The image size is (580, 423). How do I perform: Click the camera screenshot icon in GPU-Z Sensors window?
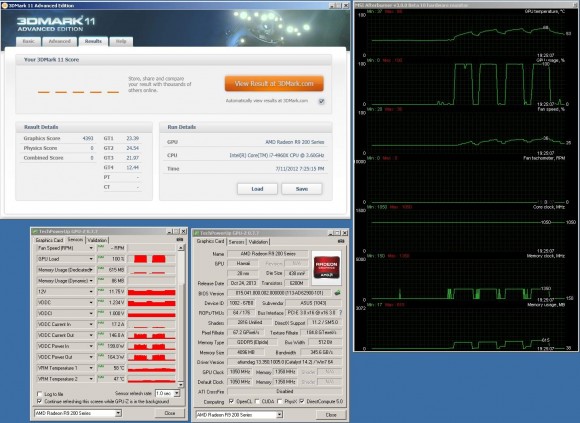tap(180, 240)
